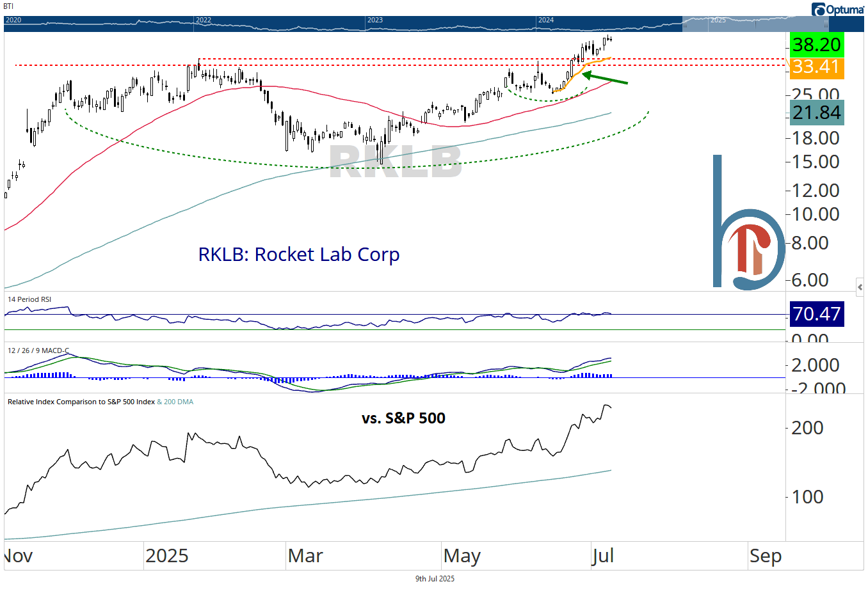Jump to 2022 in the timeline navigator
This screenshot has height=591, width=868.
point(204,20)
